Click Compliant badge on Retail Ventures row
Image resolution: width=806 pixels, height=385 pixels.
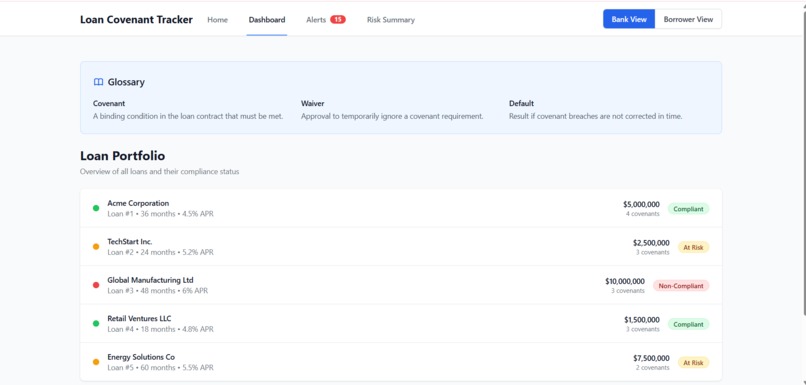click(688, 324)
